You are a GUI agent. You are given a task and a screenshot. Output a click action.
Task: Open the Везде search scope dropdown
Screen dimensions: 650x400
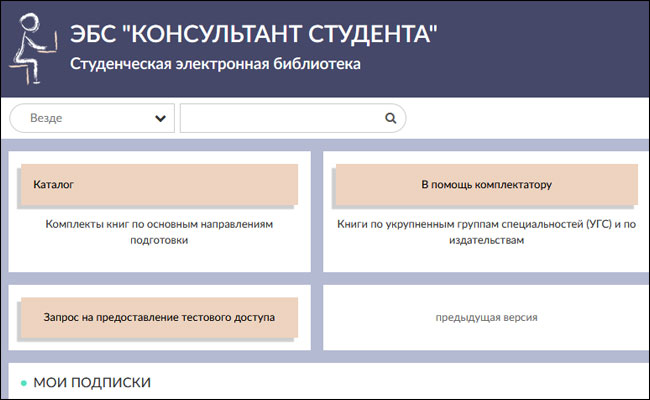pos(92,118)
